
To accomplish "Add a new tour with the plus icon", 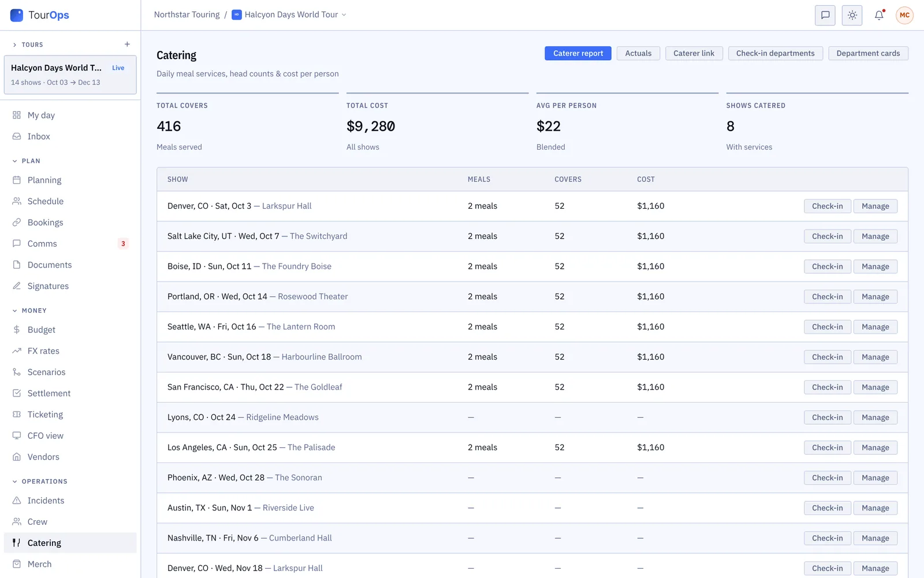I will point(127,45).
